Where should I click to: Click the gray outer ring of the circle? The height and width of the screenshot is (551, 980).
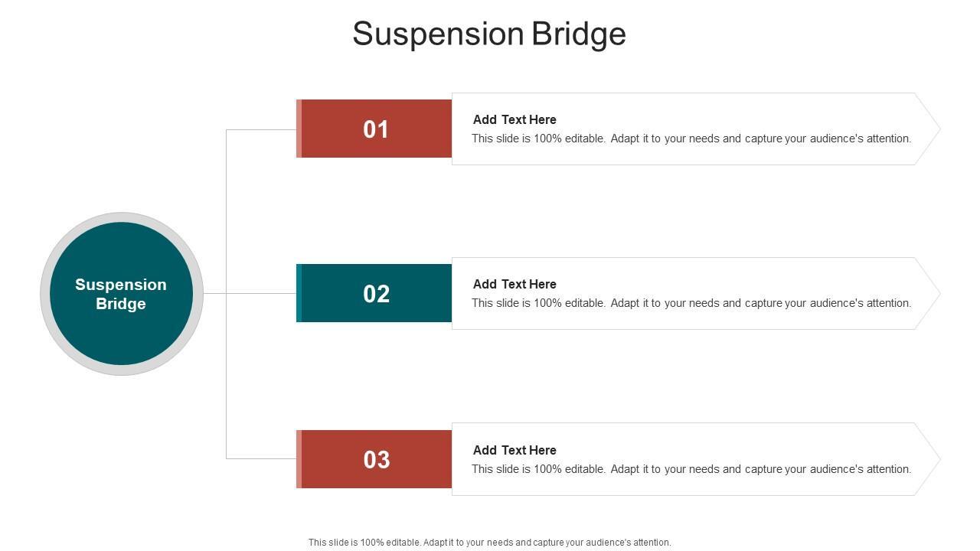click(45, 294)
